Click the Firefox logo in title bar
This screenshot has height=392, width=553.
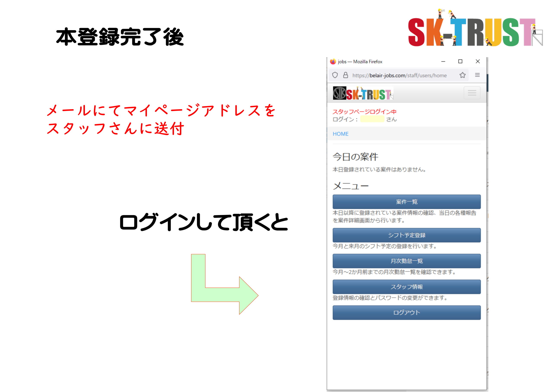[333, 62]
